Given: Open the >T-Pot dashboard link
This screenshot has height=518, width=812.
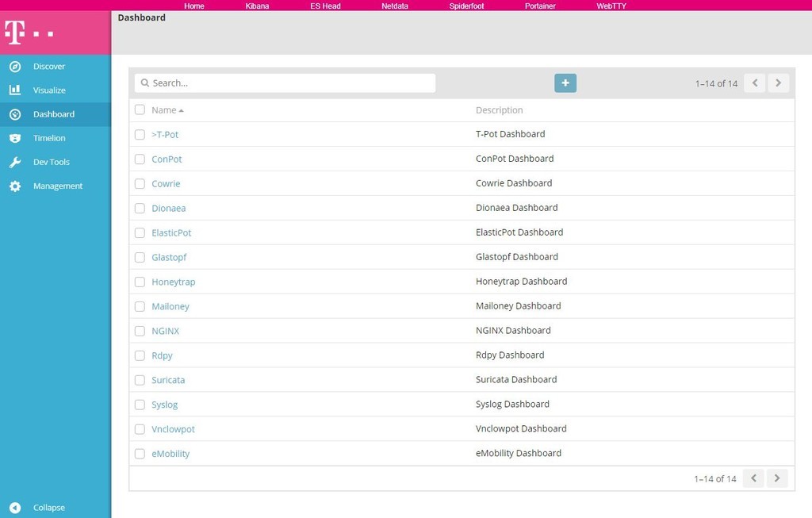Looking at the screenshot, I should (x=165, y=135).
